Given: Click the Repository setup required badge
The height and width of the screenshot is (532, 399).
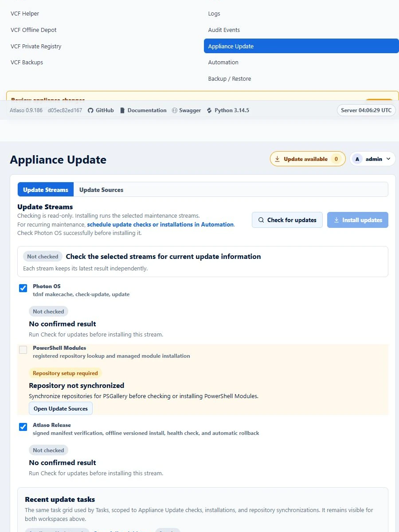Looking at the screenshot, I should [65, 373].
